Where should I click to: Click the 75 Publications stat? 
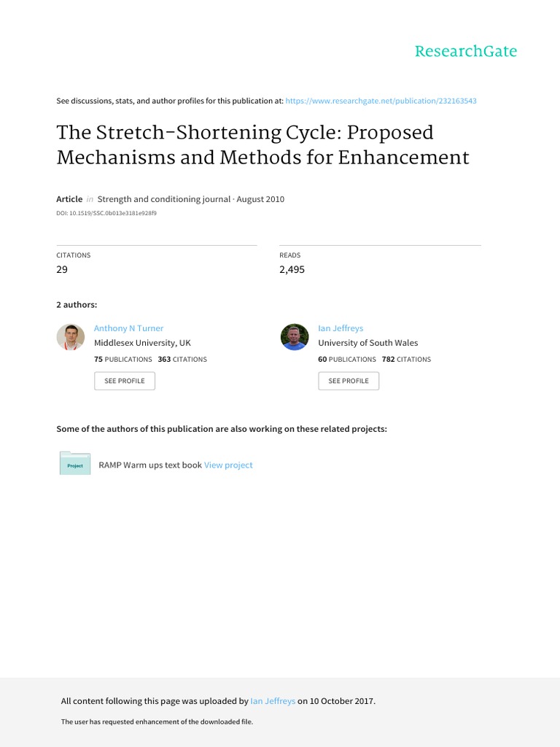tap(123, 359)
